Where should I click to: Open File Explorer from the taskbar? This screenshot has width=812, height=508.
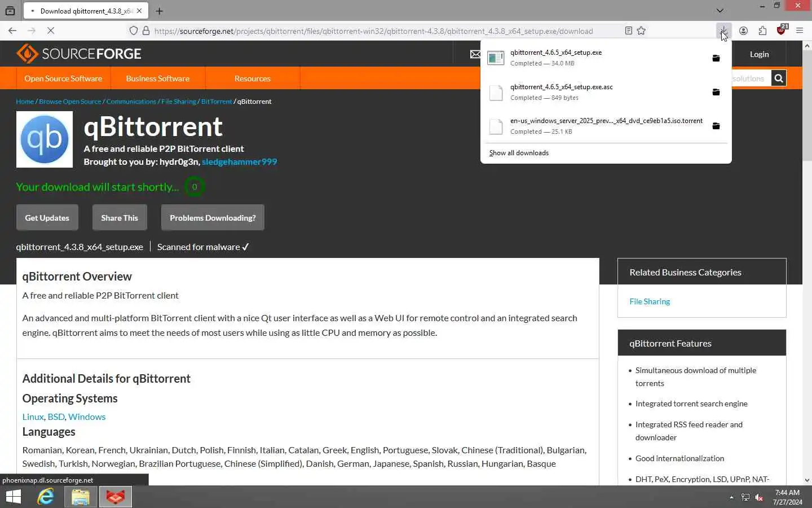click(x=81, y=497)
